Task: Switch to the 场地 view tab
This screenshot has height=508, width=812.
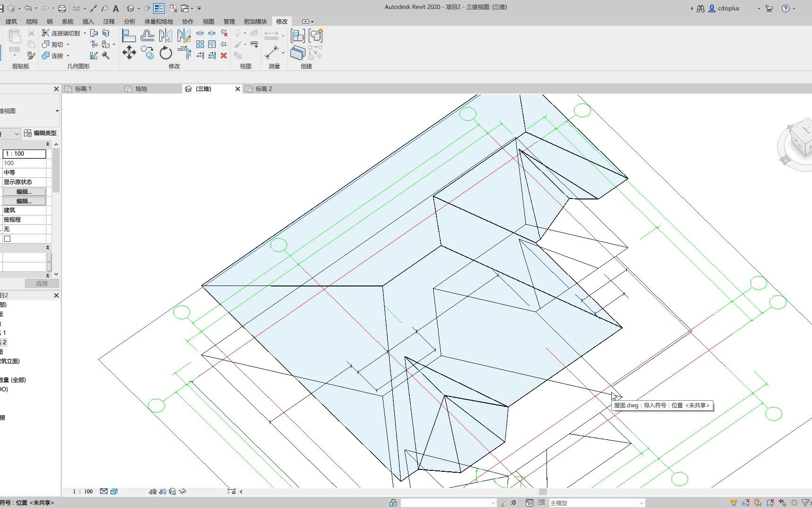Action: (141, 89)
